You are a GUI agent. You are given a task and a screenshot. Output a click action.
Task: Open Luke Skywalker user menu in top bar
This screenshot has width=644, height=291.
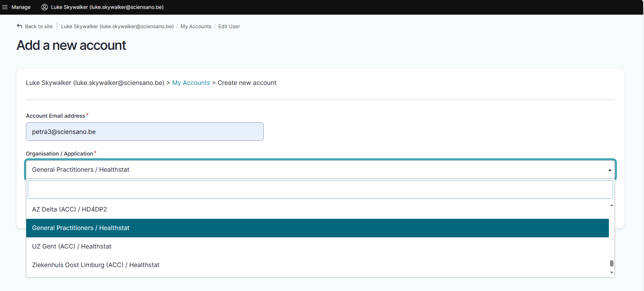[x=107, y=7]
